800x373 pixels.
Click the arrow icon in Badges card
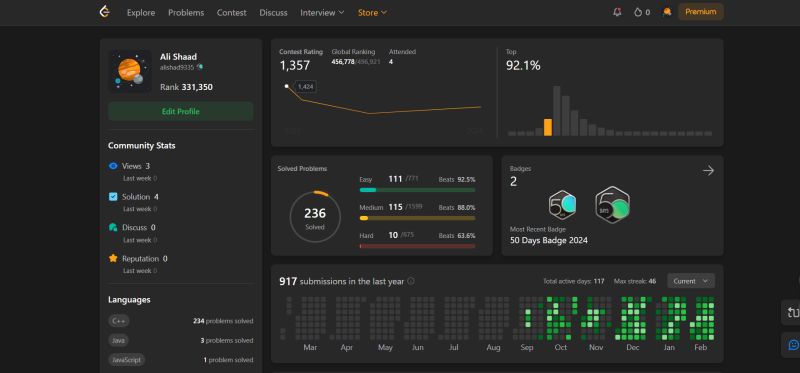708,170
